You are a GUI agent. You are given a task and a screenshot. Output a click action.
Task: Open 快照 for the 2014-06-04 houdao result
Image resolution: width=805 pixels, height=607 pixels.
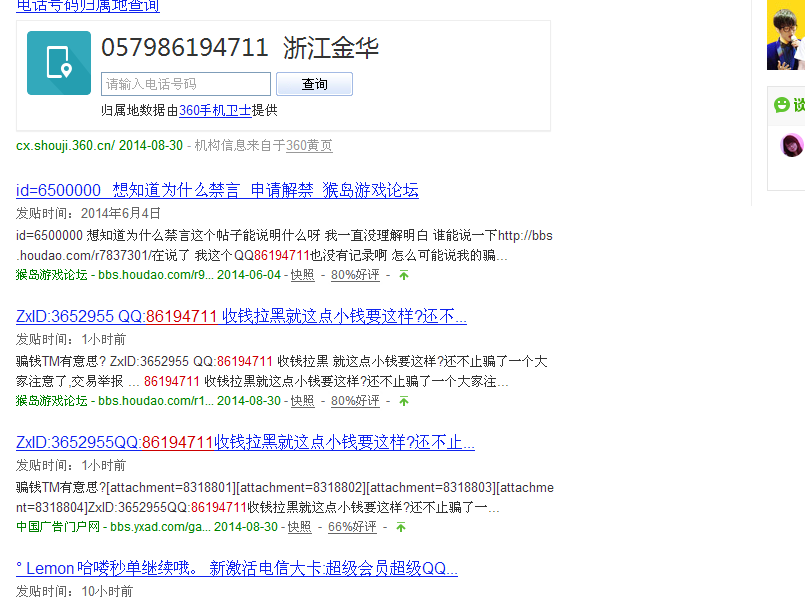pyautogui.click(x=302, y=275)
